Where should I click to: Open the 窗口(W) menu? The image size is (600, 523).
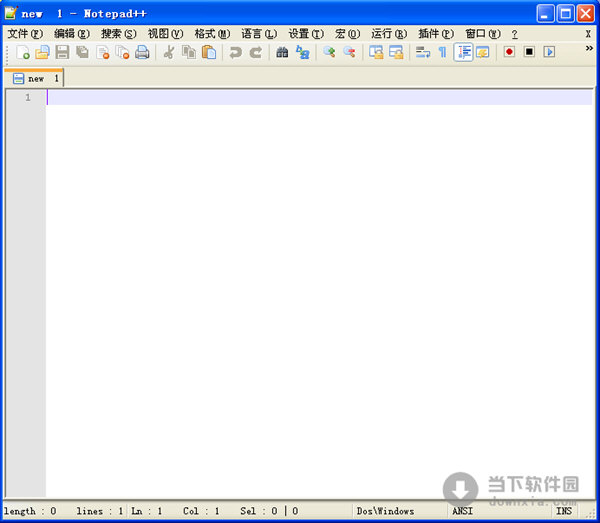[x=483, y=34]
